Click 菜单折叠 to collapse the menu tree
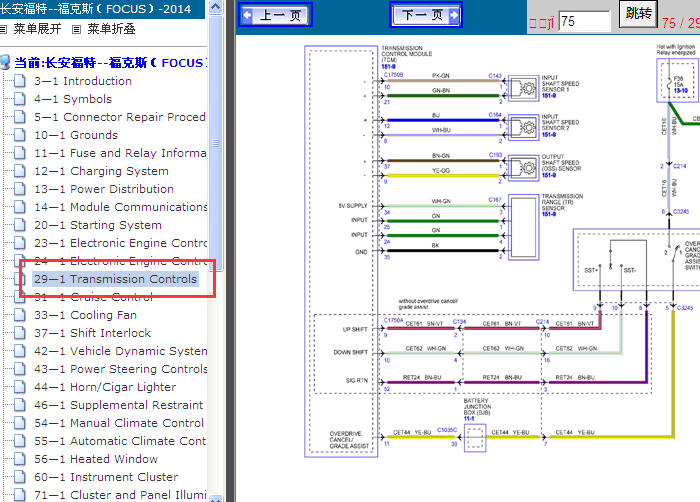The width and height of the screenshot is (700, 502). point(111,29)
